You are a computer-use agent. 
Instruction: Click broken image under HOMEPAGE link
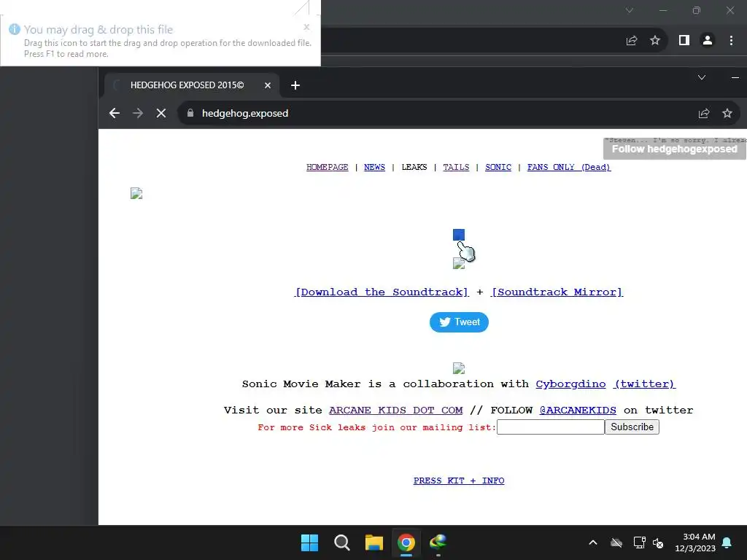tap(136, 193)
